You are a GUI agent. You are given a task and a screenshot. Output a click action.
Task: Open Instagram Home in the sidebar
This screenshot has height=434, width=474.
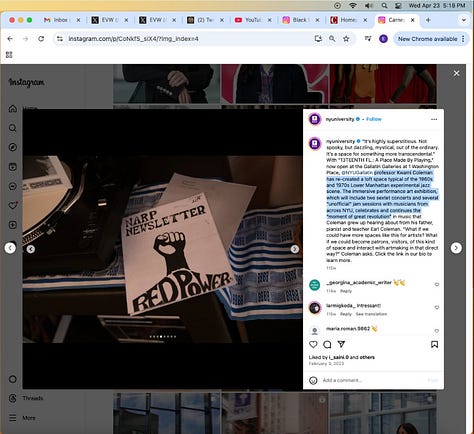13,109
